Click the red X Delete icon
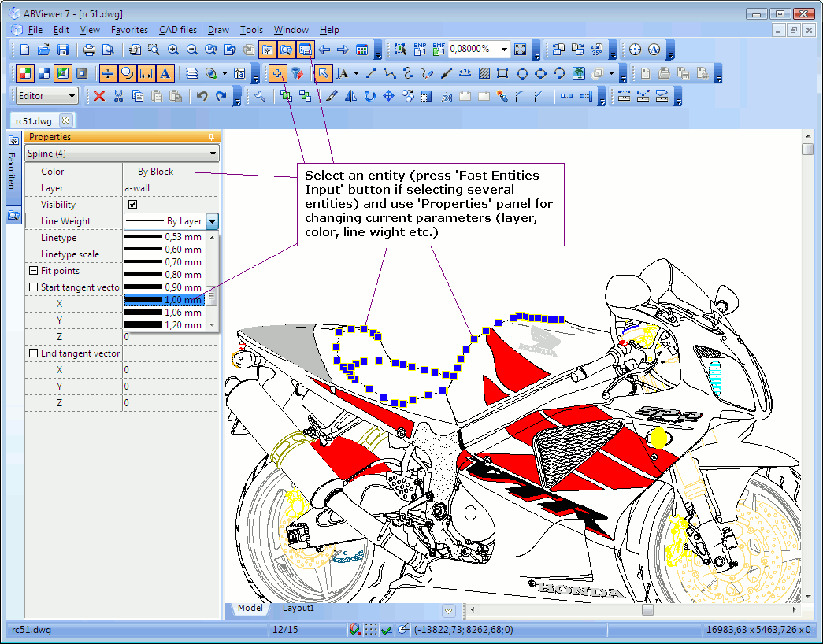Screen dimensions: 823x644 [99, 96]
